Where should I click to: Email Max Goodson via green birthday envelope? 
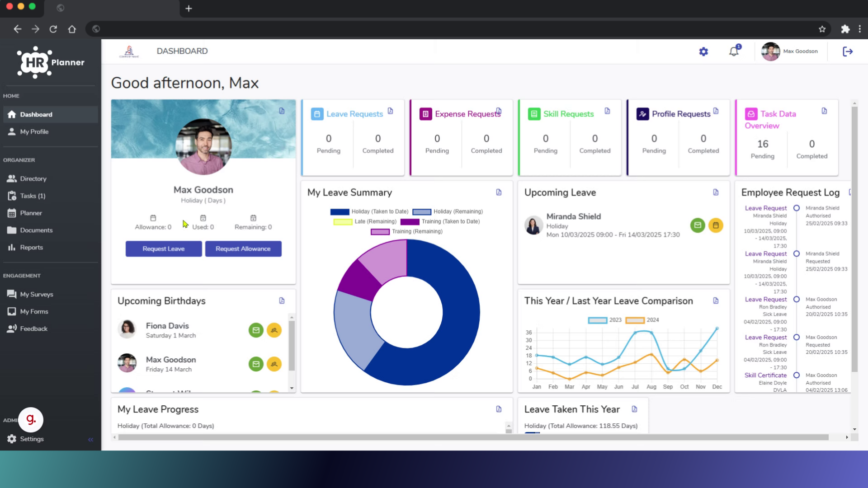point(256,364)
